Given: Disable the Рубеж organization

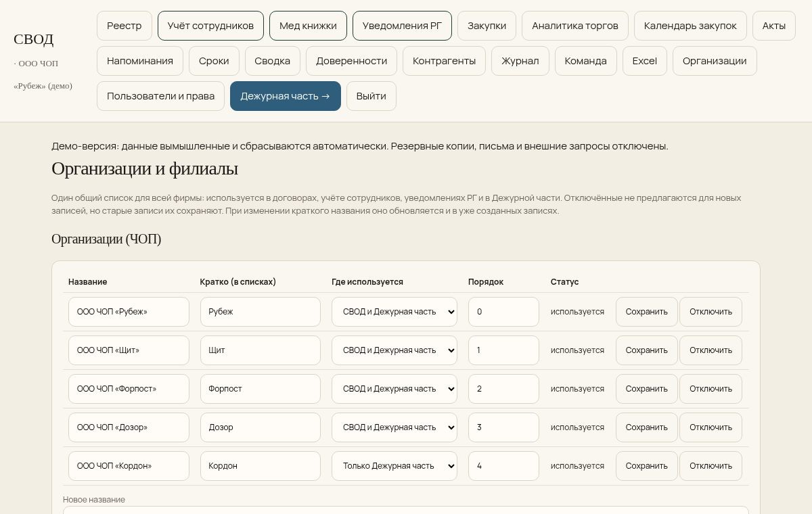Looking at the screenshot, I should [x=710, y=312].
